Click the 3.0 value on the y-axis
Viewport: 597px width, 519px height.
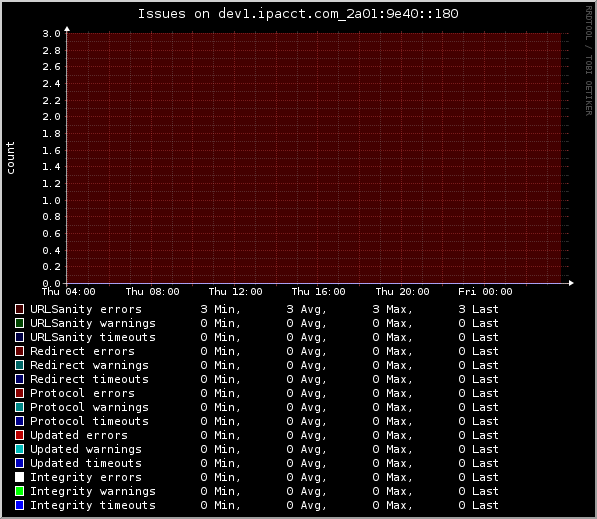click(51, 34)
